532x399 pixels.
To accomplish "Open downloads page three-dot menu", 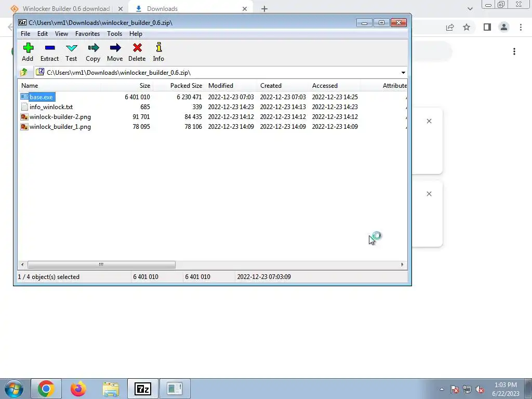I will tap(514, 51).
